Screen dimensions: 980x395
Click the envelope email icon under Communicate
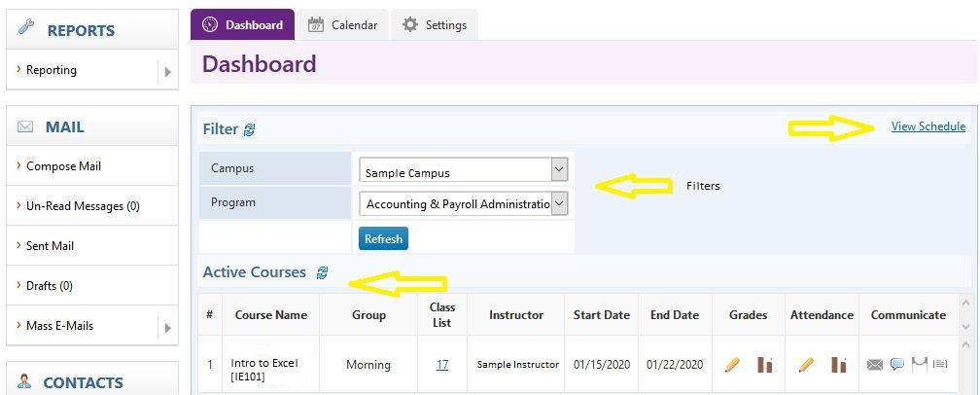click(875, 365)
